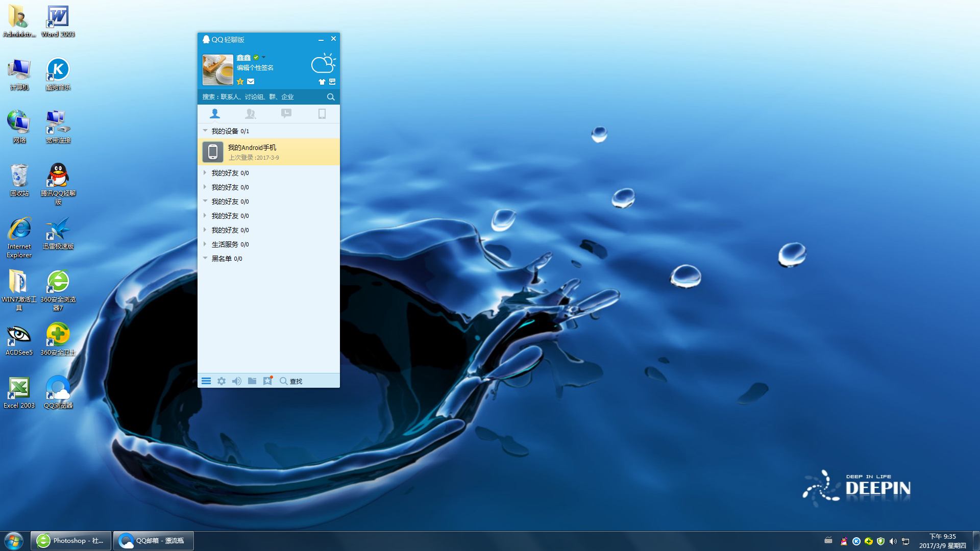Switch to the groups tab
Viewport: 980px width, 551px height.
(x=250, y=114)
